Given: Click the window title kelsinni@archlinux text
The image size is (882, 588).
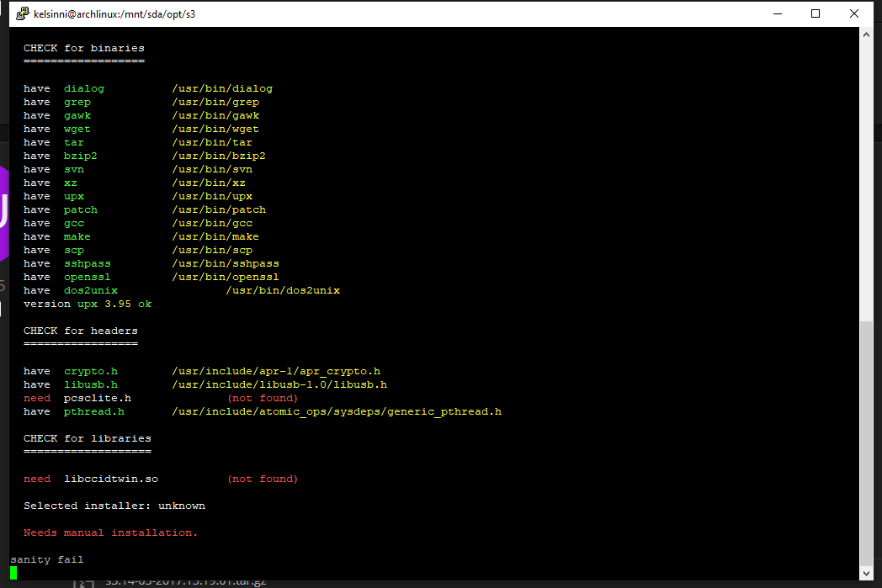Looking at the screenshot, I should click(114, 14).
